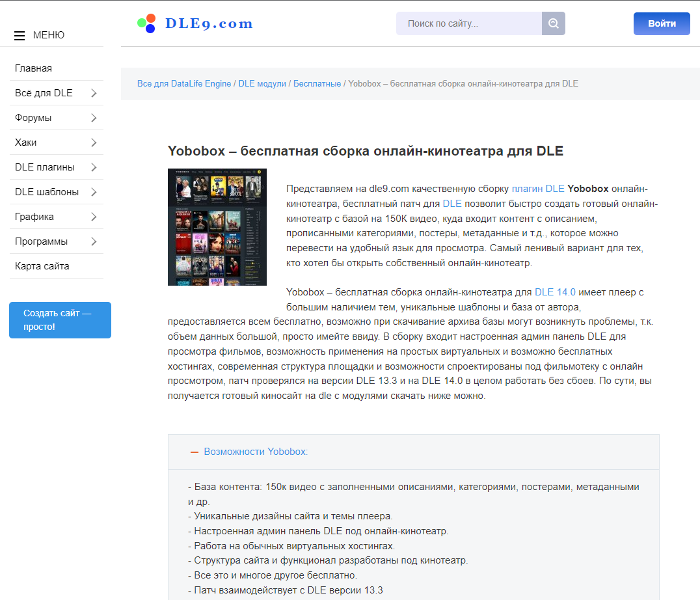Open Бесплатные breadcrumb link

[x=317, y=83]
